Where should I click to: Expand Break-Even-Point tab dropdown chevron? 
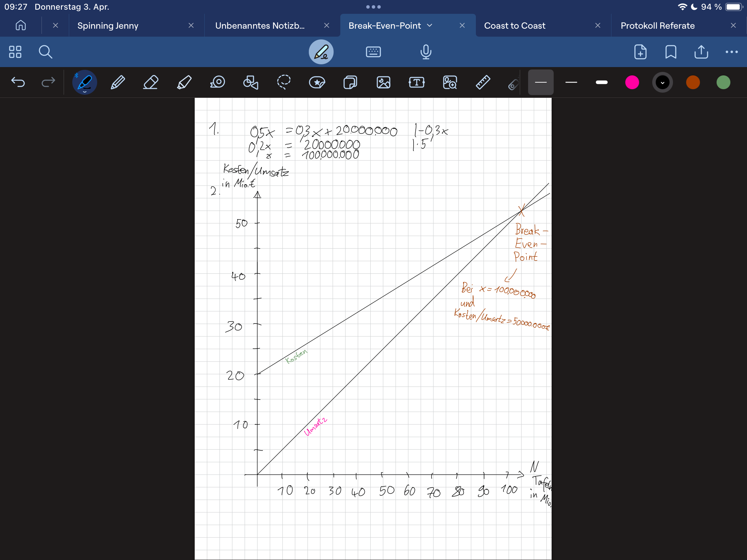430,26
